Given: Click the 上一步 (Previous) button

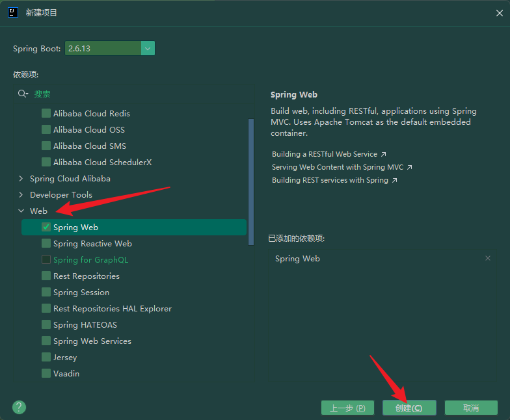Looking at the screenshot, I should tap(347, 408).
